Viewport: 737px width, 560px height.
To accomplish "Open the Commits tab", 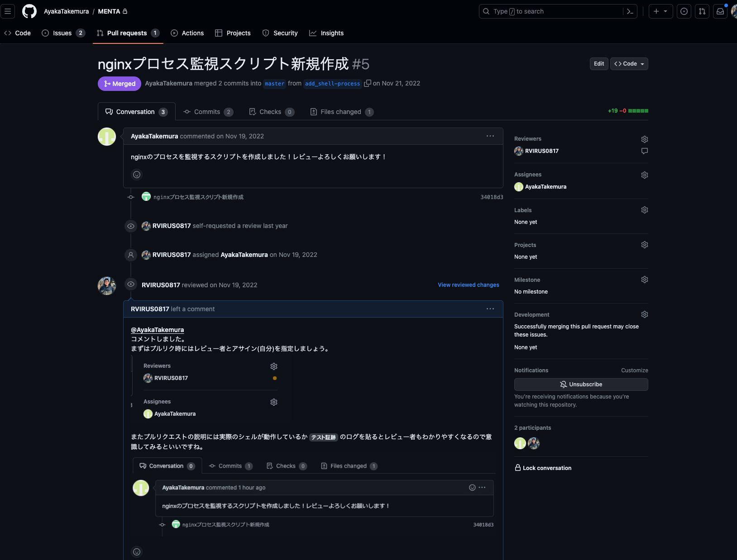I will coord(207,112).
